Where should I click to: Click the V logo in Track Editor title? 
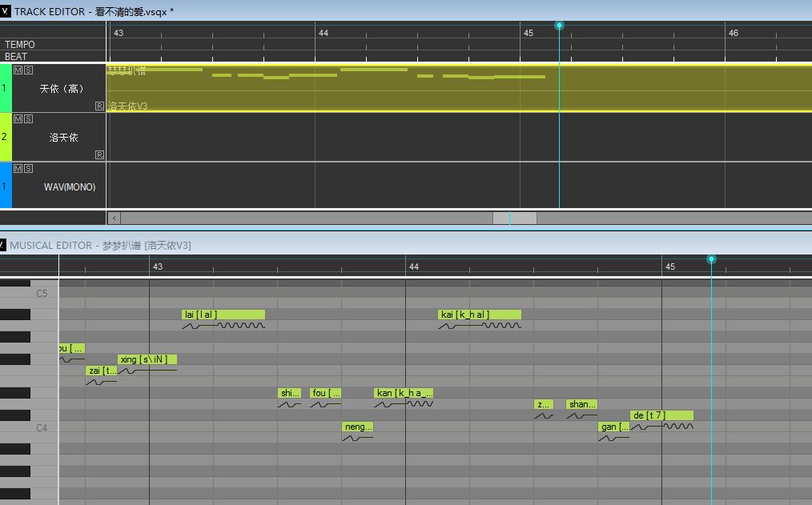click(5, 11)
